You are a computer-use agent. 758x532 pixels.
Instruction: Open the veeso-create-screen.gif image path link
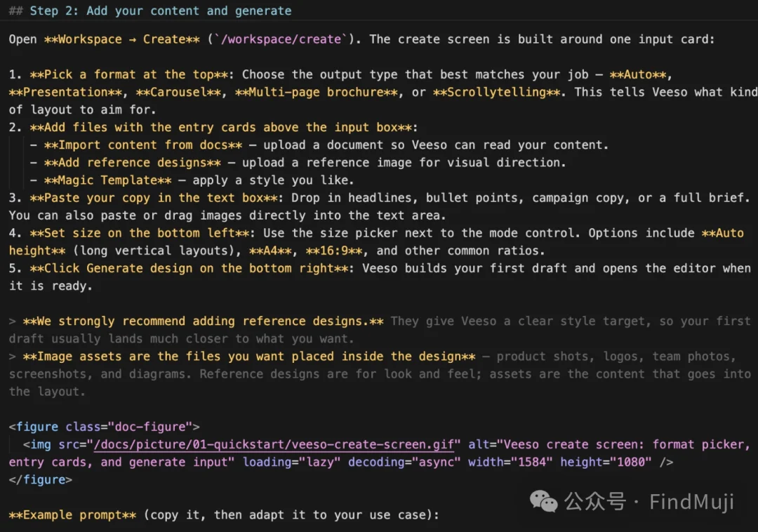[274, 444]
